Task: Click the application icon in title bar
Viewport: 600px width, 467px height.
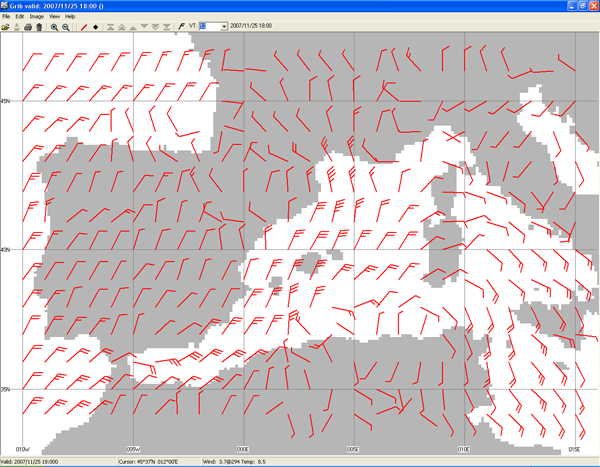Action: (5, 5)
